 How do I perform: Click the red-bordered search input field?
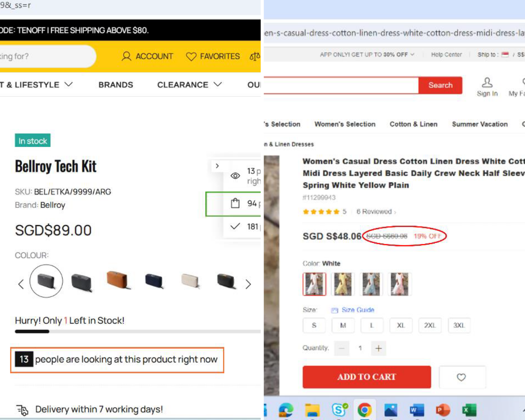(x=341, y=85)
